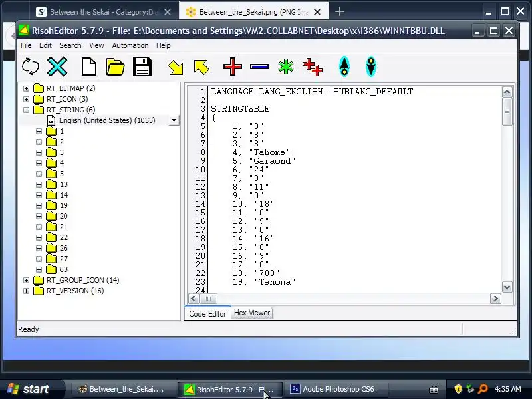
Task: Click the vertical scrollbar thumb in editor
Action: click(507, 112)
